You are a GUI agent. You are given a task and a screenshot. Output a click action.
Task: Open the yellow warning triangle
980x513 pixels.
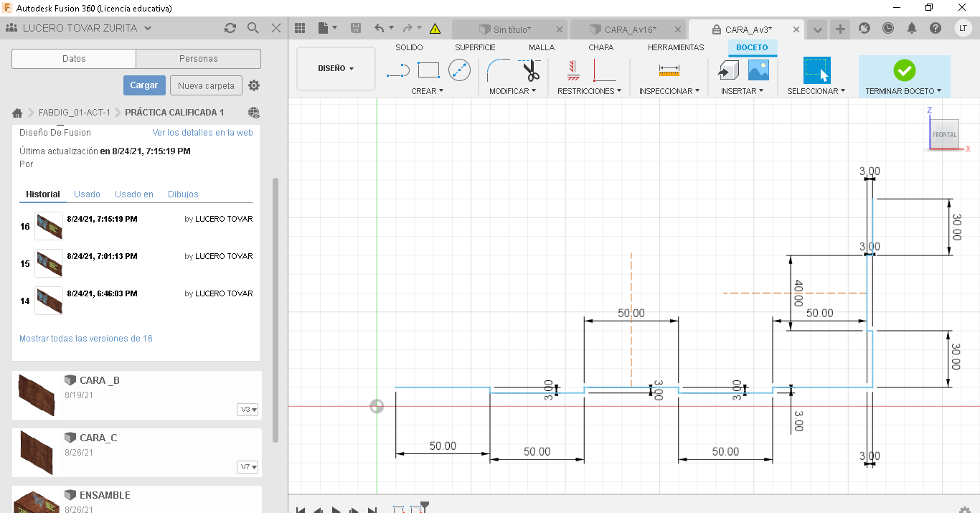click(x=435, y=29)
